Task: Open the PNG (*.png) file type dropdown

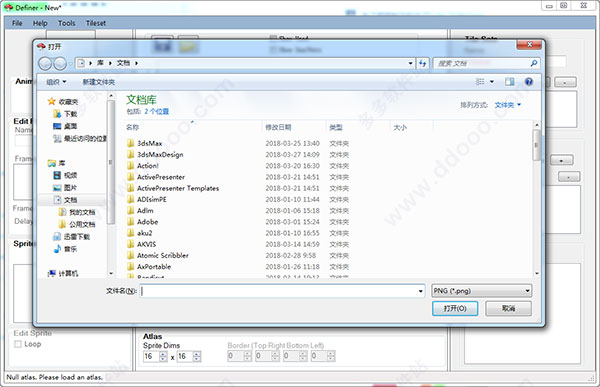Action: coord(481,291)
